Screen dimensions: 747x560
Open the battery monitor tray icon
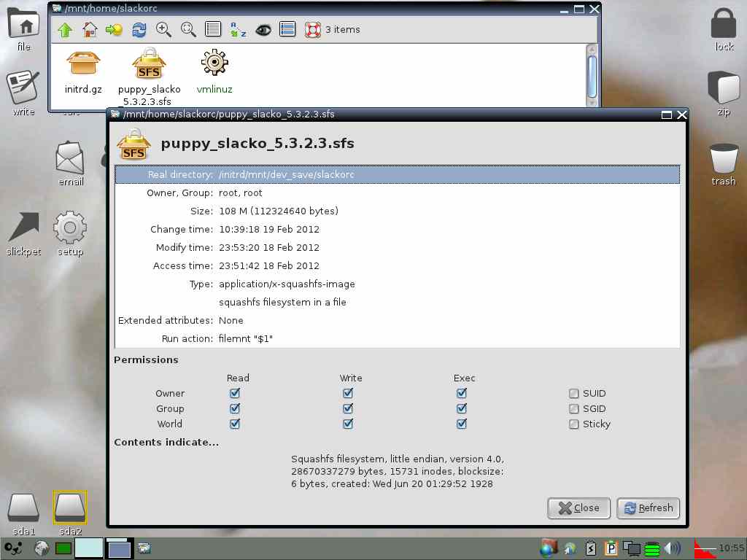coord(591,549)
